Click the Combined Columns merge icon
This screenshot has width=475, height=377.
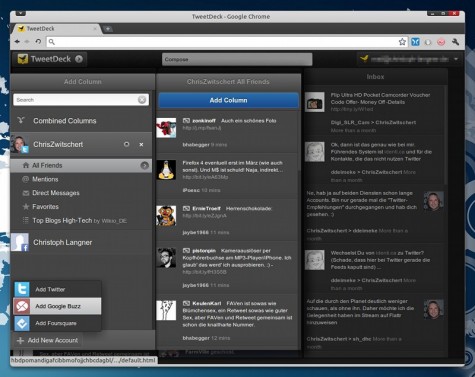[21, 120]
